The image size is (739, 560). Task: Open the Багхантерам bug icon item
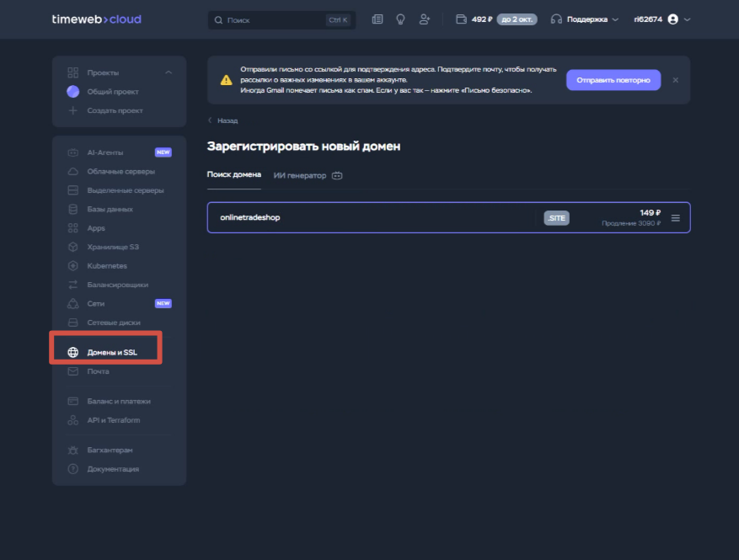point(110,451)
